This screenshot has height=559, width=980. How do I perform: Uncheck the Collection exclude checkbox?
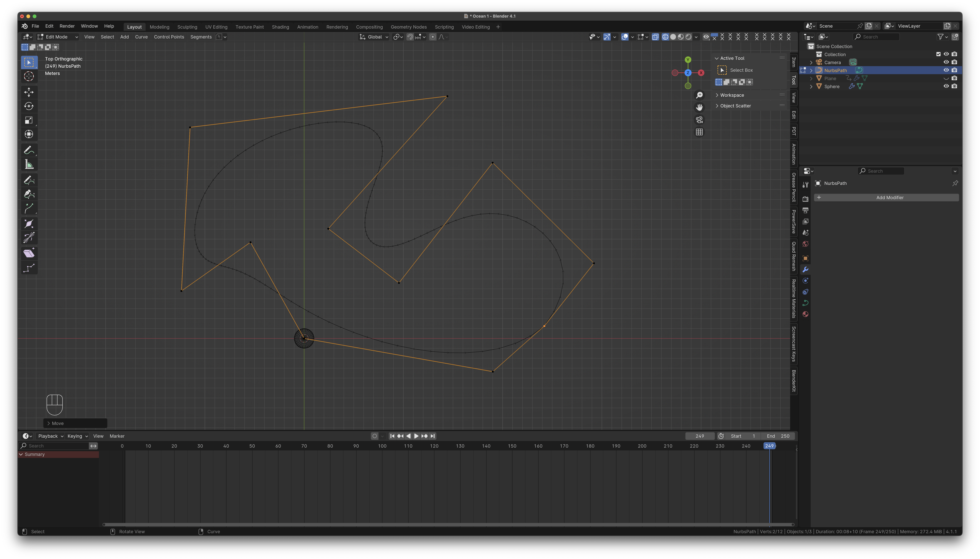tap(938, 54)
